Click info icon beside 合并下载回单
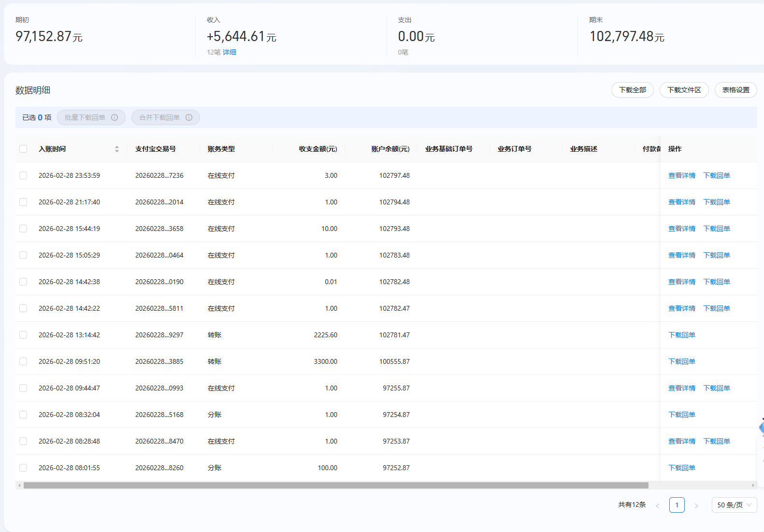 pyautogui.click(x=189, y=117)
